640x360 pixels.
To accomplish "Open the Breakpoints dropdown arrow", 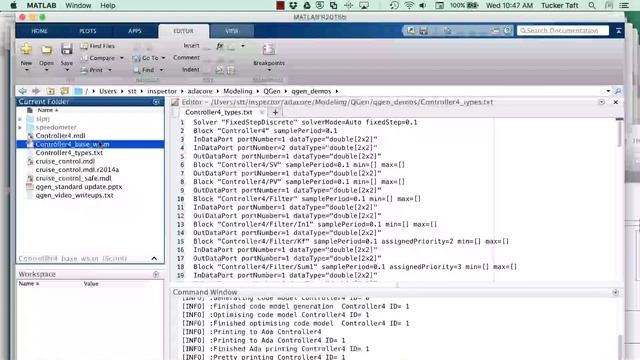I will pyautogui.click(x=269, y=70).
